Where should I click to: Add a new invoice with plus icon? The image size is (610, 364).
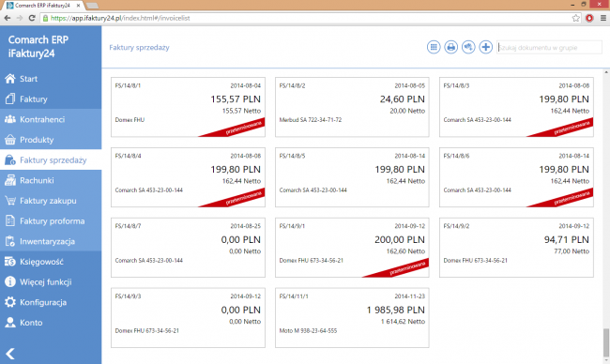tap(485, 48)
